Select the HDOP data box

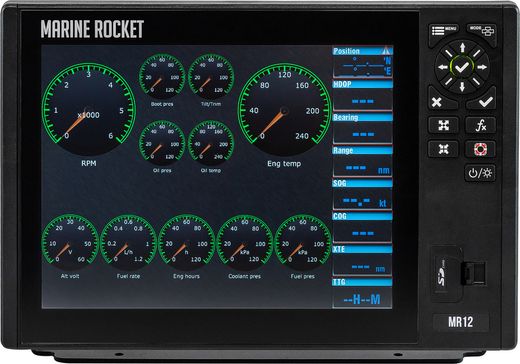point(363,95)
